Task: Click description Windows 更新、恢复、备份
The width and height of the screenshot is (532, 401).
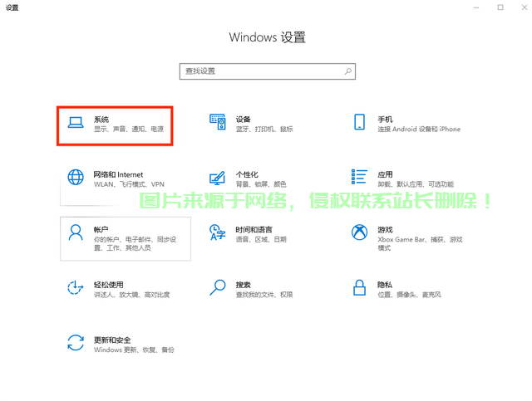Action: [x=134, y=350]
